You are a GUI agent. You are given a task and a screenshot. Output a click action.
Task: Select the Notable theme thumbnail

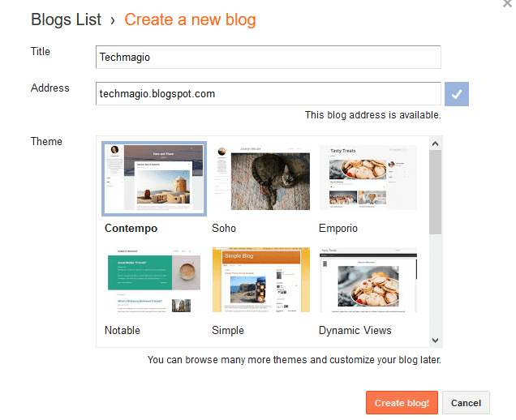click(153, 281)
